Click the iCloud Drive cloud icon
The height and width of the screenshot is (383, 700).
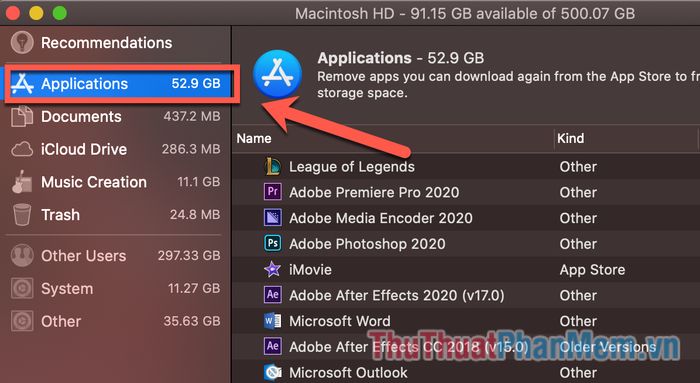[22, 150]
